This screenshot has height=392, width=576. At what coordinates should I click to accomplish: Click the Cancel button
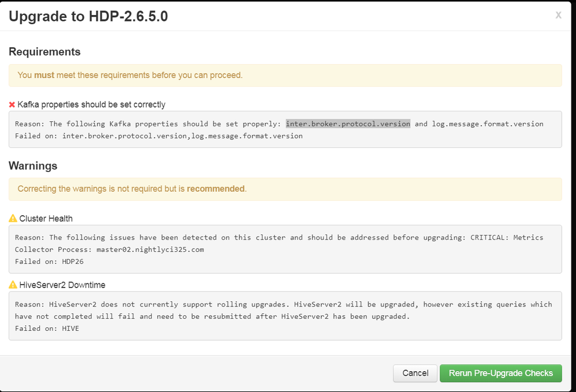(415, 373)
